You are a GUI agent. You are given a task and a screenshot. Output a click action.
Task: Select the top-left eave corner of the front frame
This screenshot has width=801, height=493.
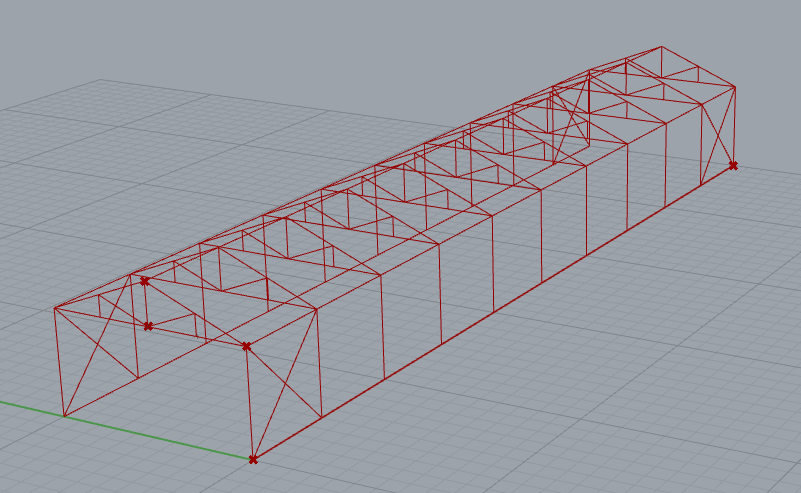55,308
